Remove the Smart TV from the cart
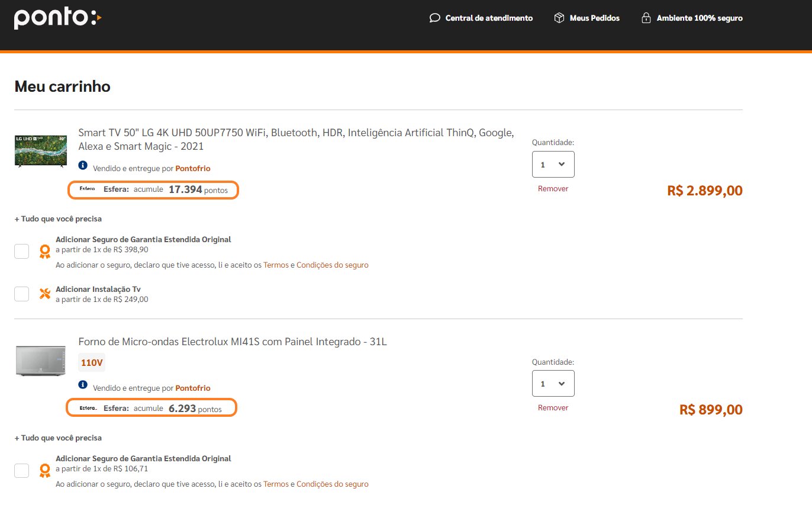The height and width of the screenshot is (508, 812). (x=553, y=189)
